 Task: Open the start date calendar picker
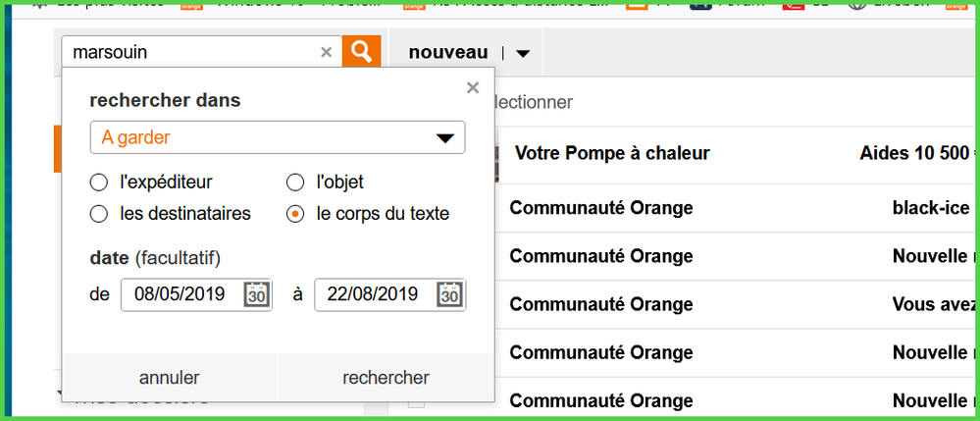coord(256,294)
